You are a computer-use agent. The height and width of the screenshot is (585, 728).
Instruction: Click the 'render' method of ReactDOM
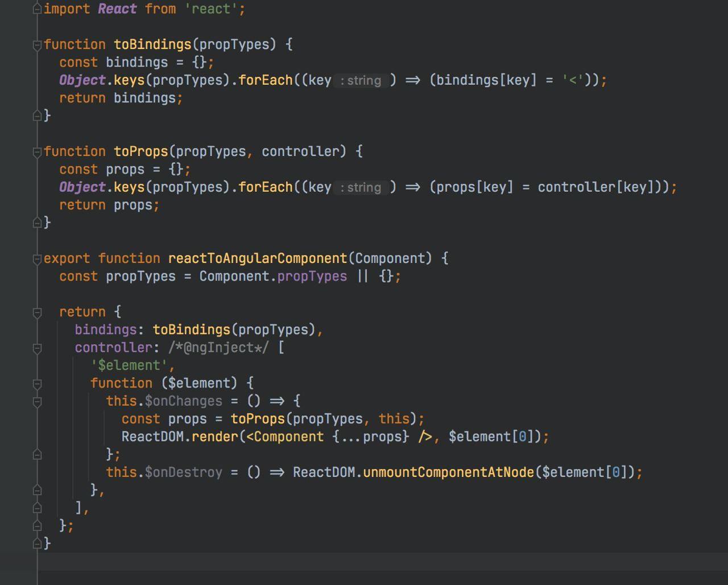point(215,436)
